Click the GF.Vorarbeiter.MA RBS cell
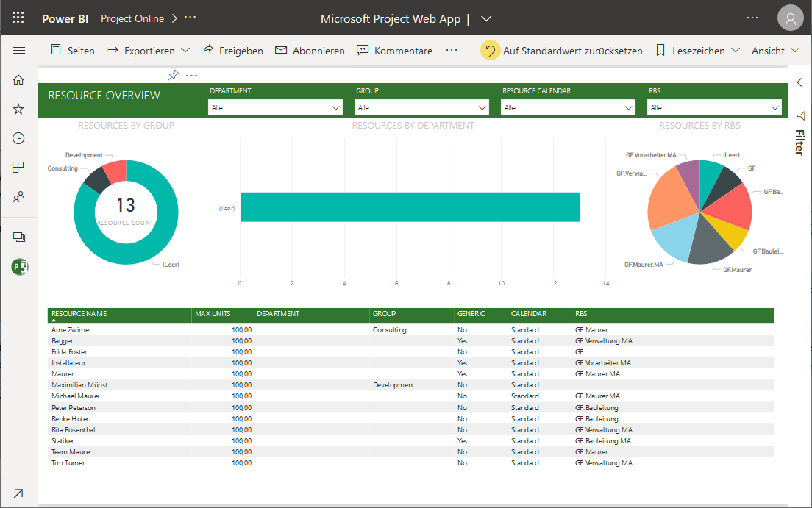This screenshot has height=508, width=812. [x=603, y=363]
